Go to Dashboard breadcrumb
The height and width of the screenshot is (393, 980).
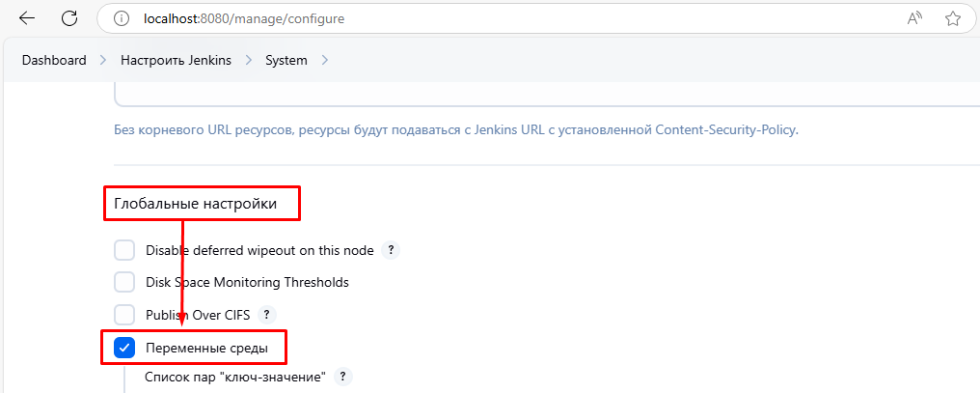click(x=54, y=60)
